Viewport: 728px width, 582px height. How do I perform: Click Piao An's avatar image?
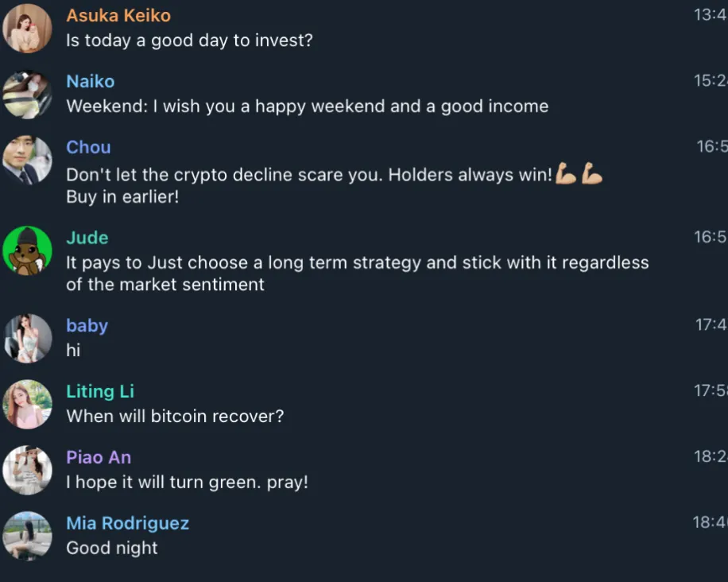(x=27, y=471)
